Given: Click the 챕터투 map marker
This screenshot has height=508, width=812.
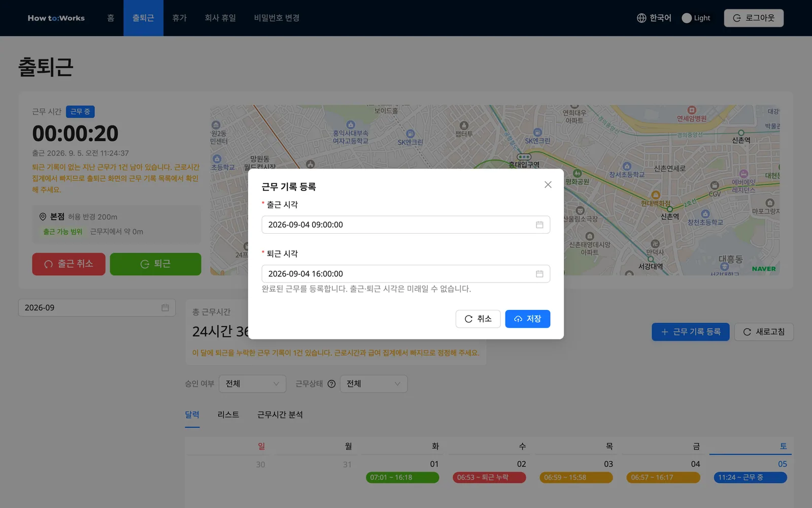Looking at the screenshot, I should coord(464,125).
